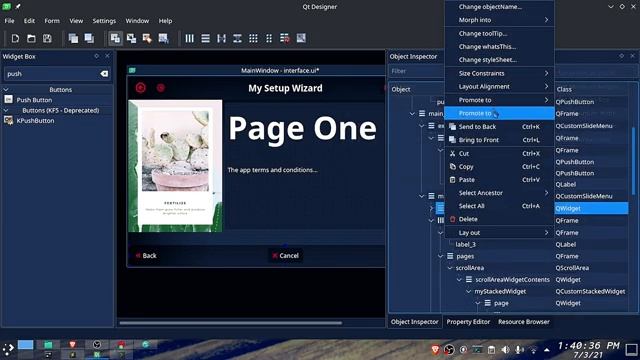Click the Cancel button in the form
This screenshot has width=640, height=360.
[x=285, y=256]
